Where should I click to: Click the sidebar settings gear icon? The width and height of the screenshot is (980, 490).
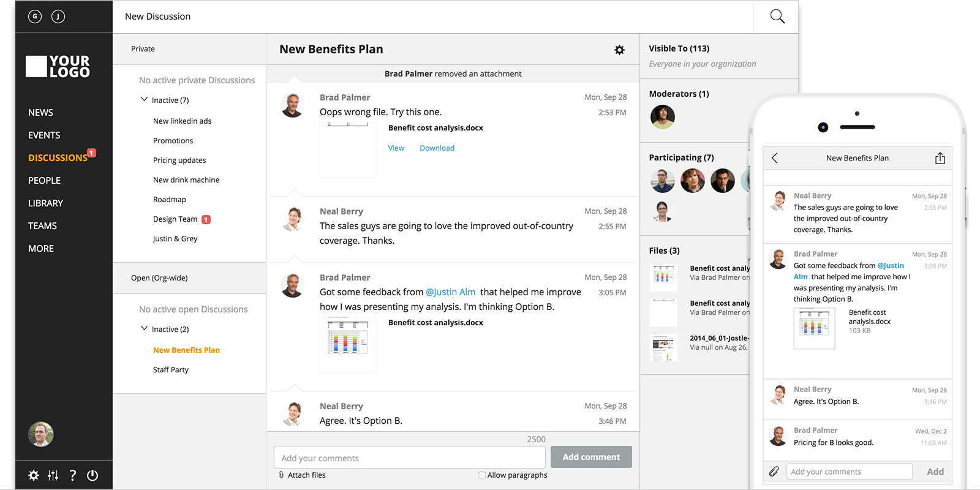coord(34,475)
